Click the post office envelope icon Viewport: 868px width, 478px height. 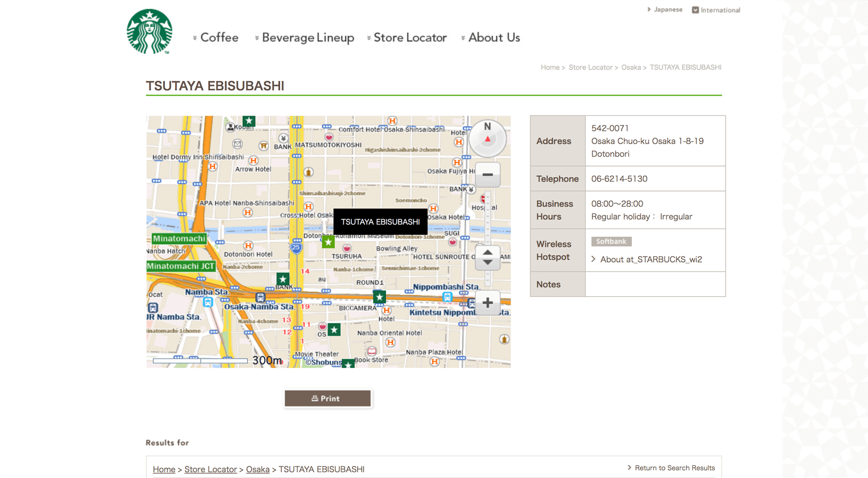tap(237, 144)
